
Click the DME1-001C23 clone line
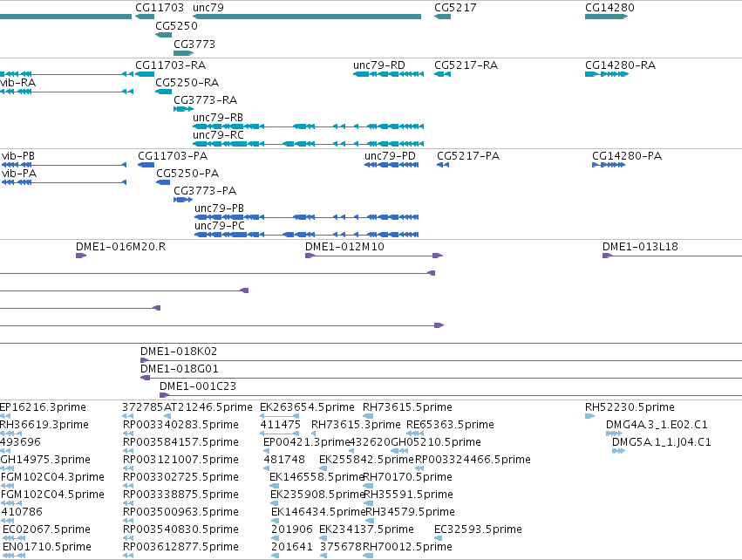click(x=451, y=395)
